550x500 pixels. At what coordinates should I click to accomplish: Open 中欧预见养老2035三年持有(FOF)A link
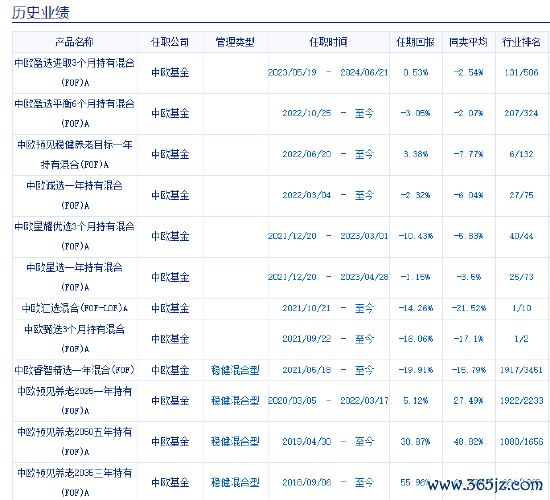coord(75,482)
